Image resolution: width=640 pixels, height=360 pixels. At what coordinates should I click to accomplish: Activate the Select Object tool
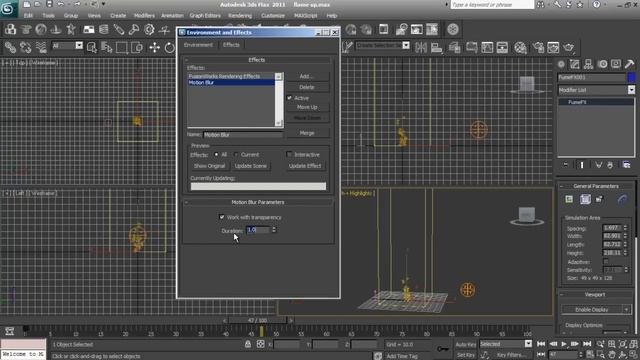(92, 47)
